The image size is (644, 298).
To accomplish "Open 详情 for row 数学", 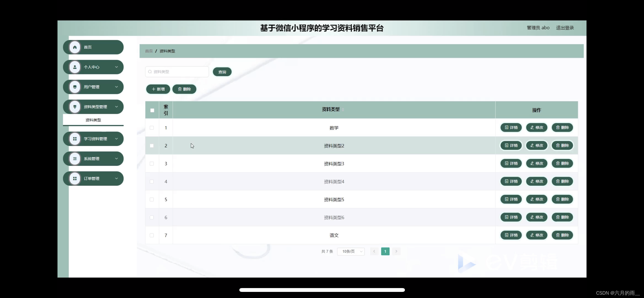I will 511,128.
